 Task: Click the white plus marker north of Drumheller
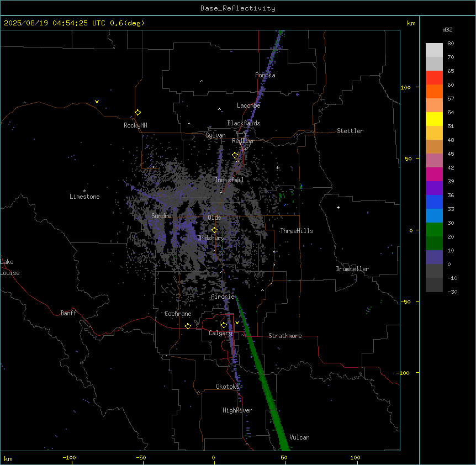(338, 207)
